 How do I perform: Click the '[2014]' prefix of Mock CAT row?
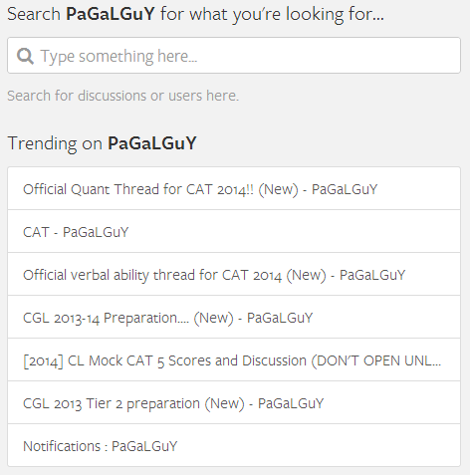click(x=43, y=360)
